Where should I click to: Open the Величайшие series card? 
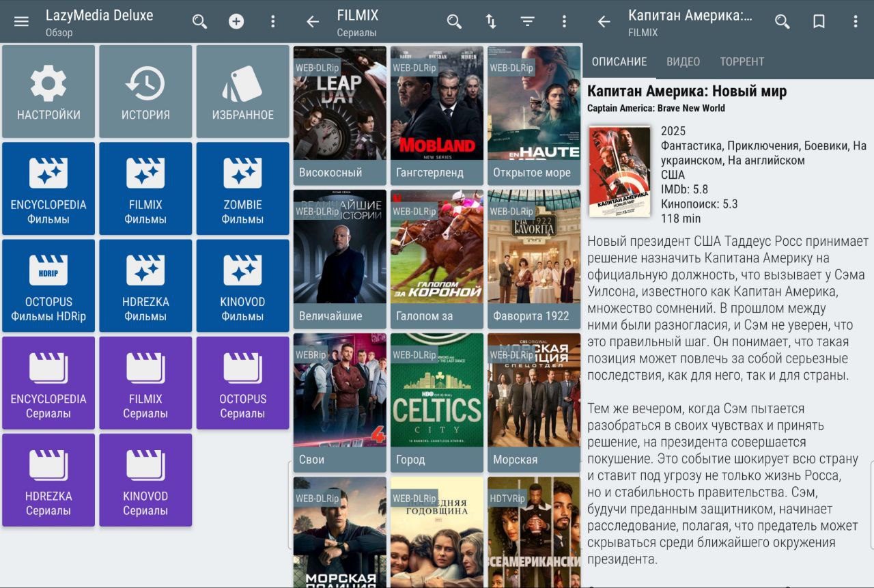tap(340, 259)
